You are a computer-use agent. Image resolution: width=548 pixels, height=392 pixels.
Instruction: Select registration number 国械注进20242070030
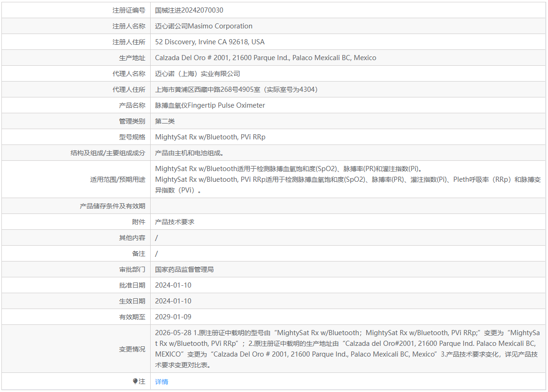click(x=189, y=10)
